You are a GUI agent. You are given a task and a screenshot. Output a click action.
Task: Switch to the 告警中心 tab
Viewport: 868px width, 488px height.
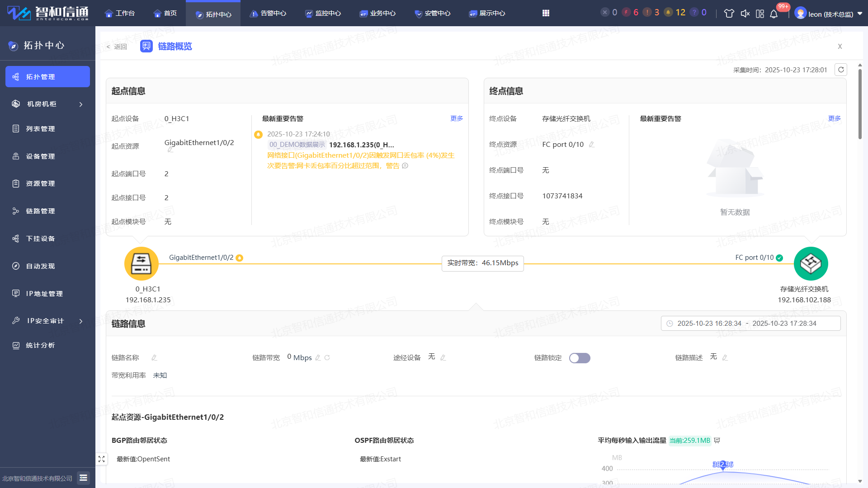268,14
